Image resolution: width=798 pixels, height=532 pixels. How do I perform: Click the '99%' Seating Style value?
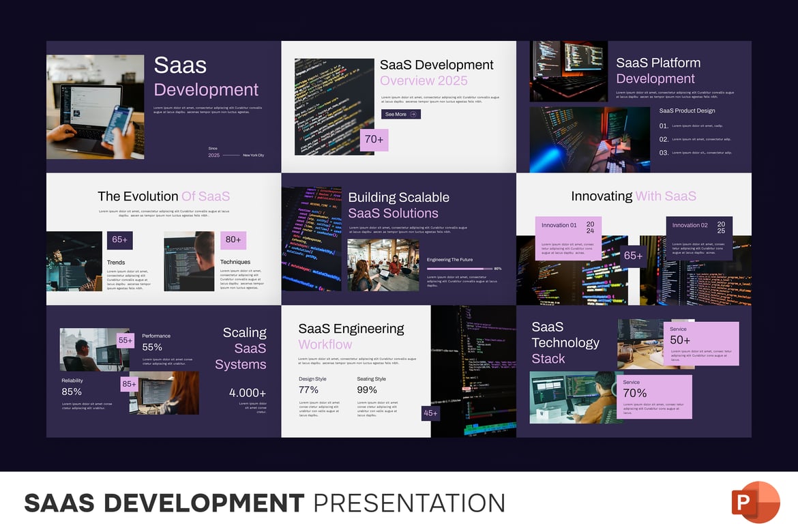click(367, 390)
